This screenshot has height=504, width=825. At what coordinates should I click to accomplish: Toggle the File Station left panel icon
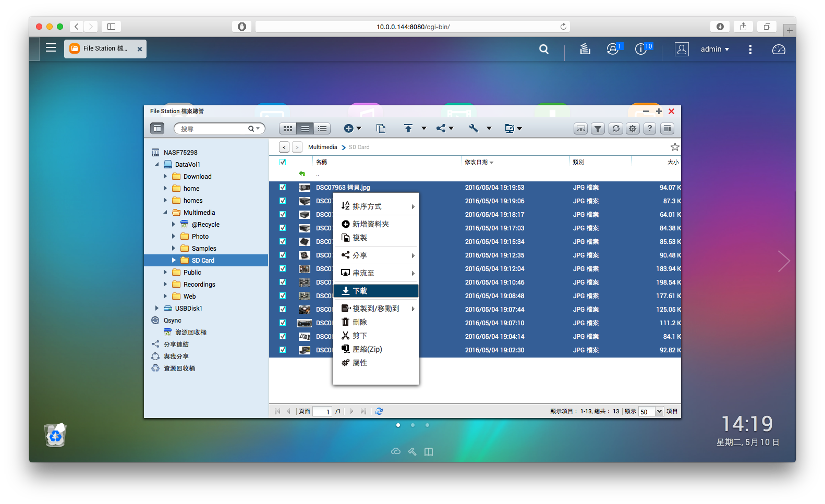157,128
